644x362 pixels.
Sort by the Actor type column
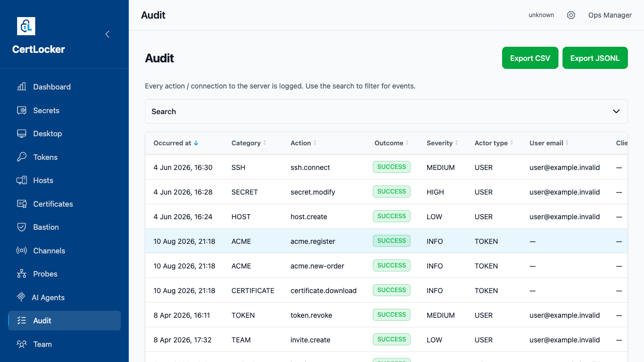pyautogui.click(x=494, y=143)
